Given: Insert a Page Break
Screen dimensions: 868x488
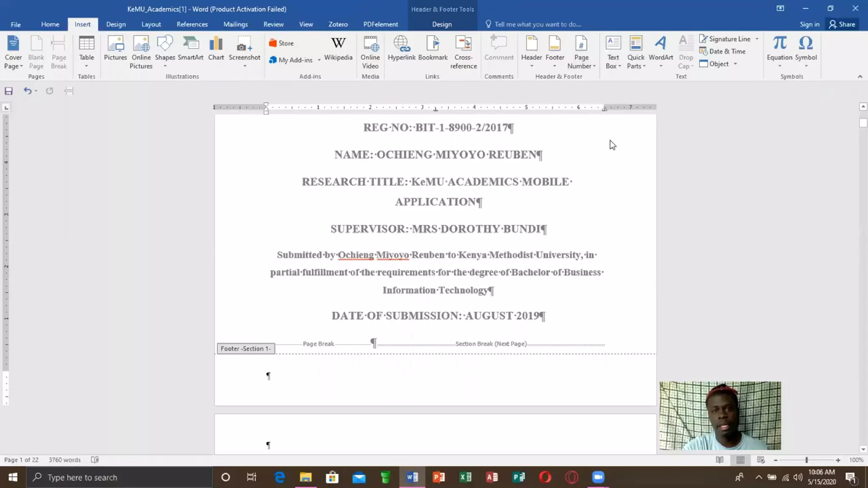Looking at the screenshot, I should pos(58,53).
